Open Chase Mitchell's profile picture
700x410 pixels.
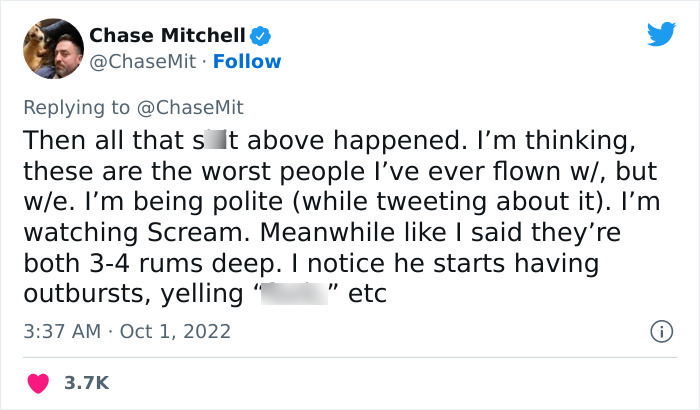click(52, 47)
